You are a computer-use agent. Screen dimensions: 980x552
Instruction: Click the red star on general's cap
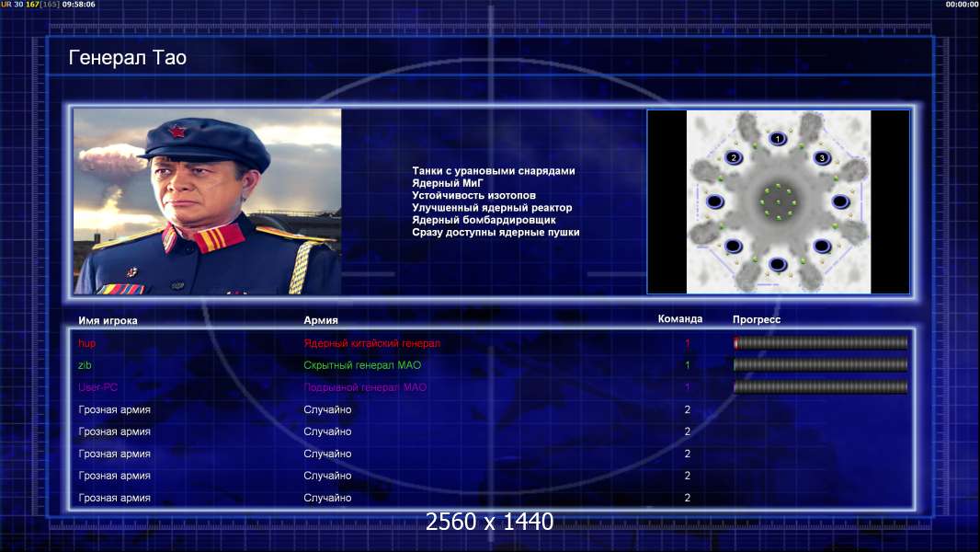(x=177, y=132)
